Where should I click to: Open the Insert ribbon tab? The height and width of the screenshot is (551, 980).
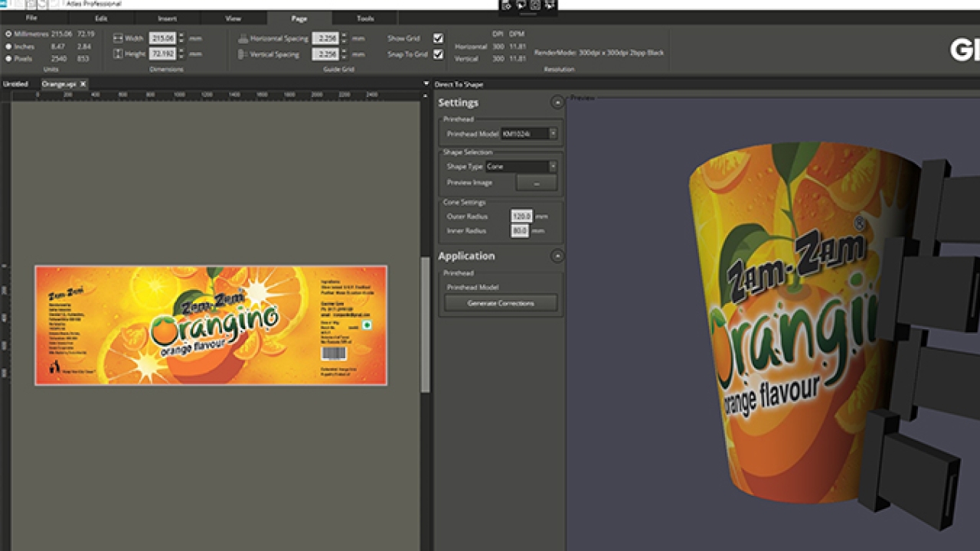point(167,18)
